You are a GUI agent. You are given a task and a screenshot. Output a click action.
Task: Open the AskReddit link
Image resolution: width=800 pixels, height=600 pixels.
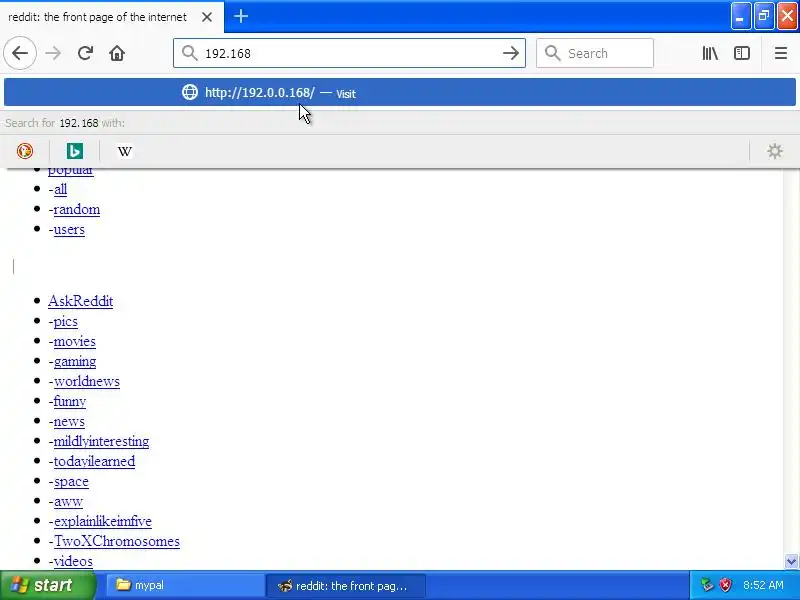[81, 301]
